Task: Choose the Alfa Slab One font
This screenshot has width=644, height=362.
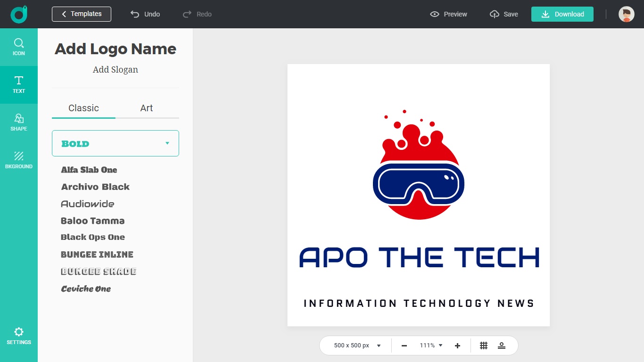Action: (89, 170)
